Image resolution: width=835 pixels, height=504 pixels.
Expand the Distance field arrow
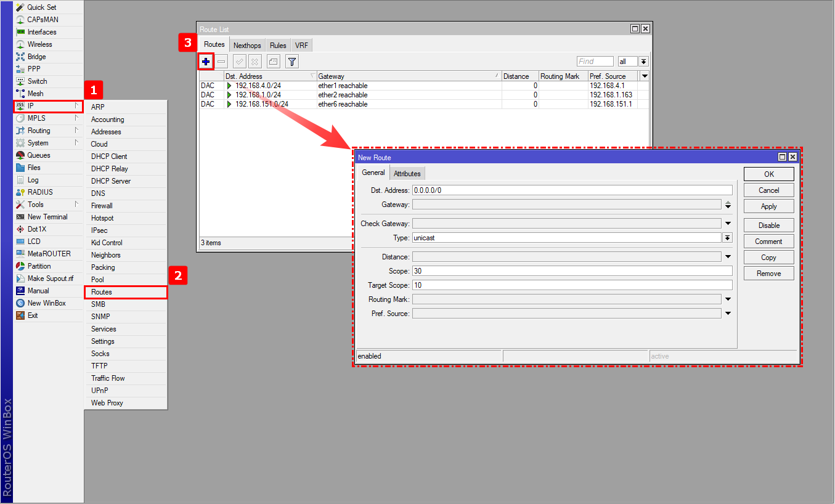pyautogui.click(x=728, y=257)
